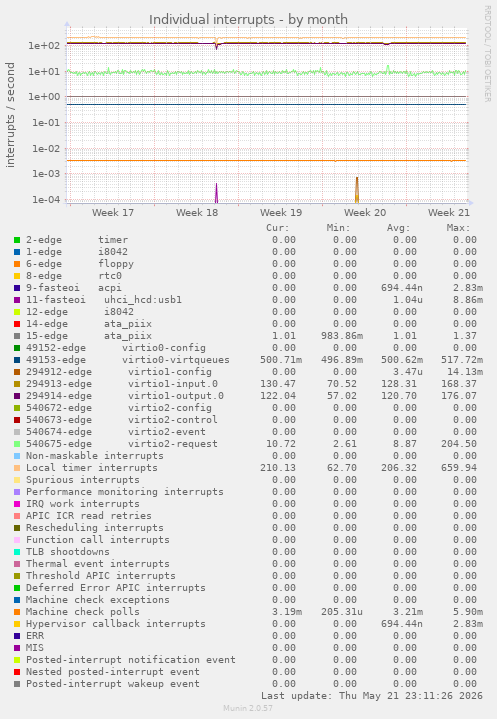Click the RRDTOOL / TOBI OETIKER watermark
The height and width of the screenshot is (719, 497).
point(487,54)
